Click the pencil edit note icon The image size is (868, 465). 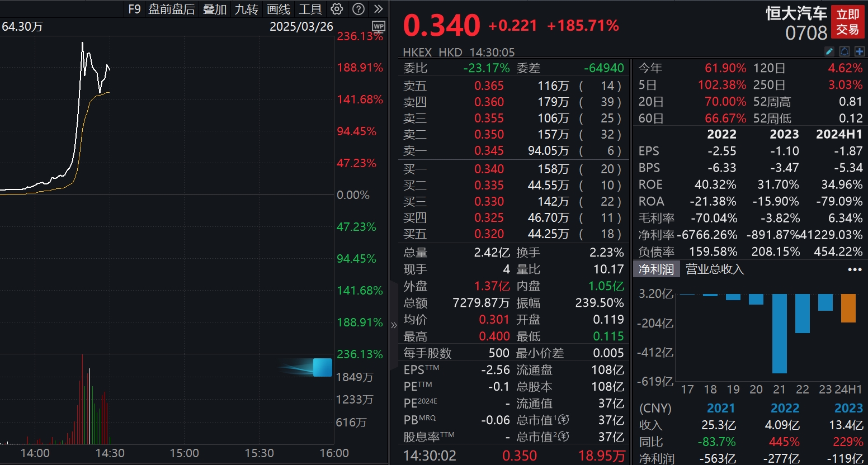pos(829,51)
